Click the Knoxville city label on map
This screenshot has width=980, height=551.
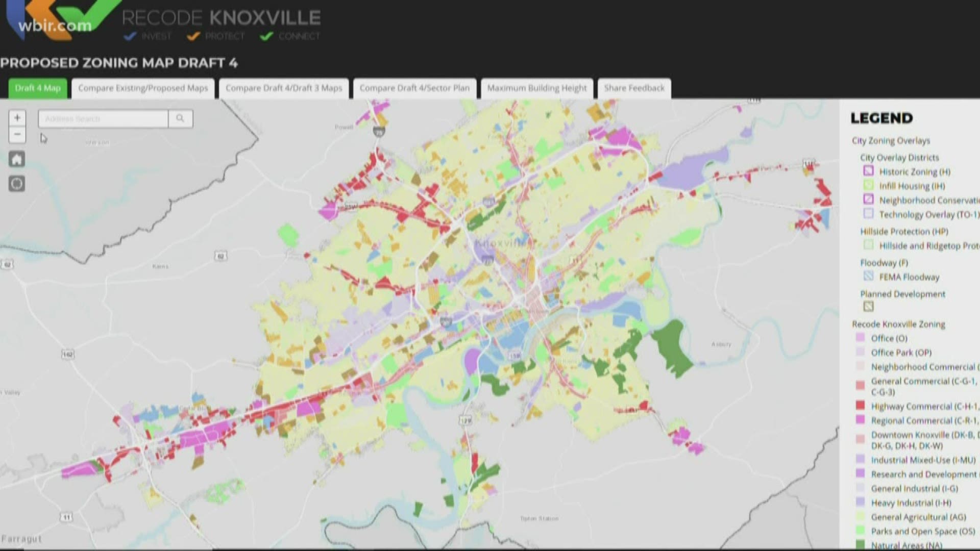click(503, 243)
